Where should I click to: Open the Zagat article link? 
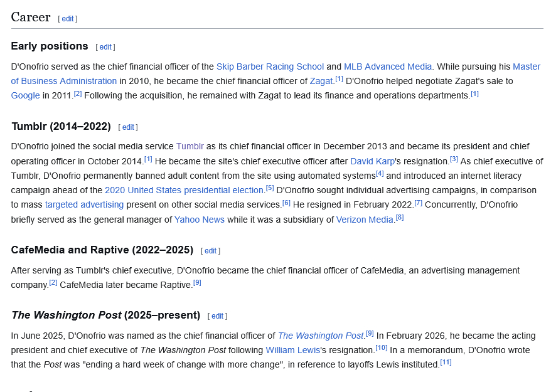[321, 81]
